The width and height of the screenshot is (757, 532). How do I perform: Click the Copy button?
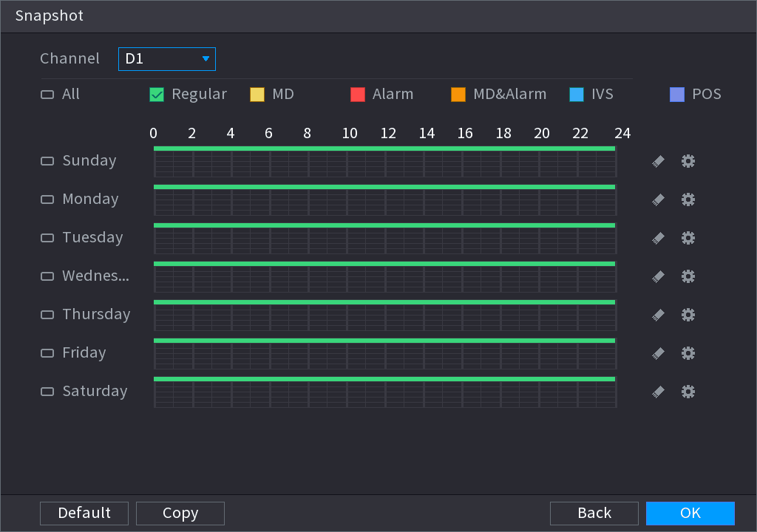180,514
